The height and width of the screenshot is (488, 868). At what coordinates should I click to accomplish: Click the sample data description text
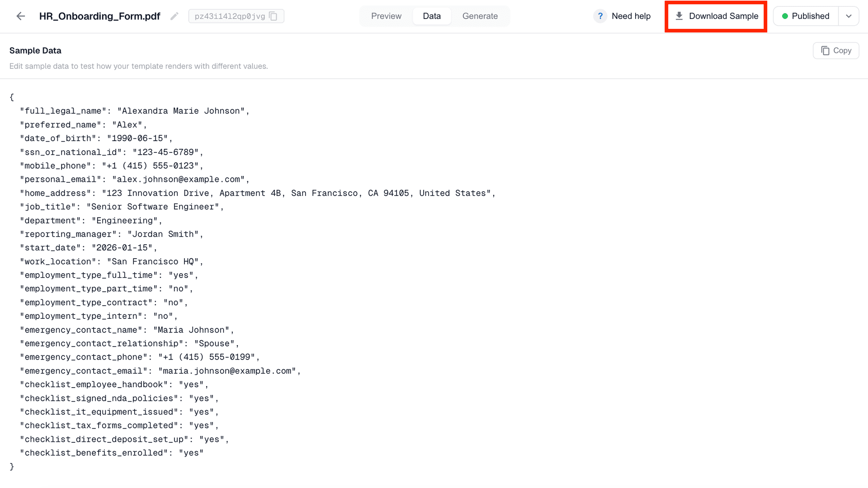point(138,66)
